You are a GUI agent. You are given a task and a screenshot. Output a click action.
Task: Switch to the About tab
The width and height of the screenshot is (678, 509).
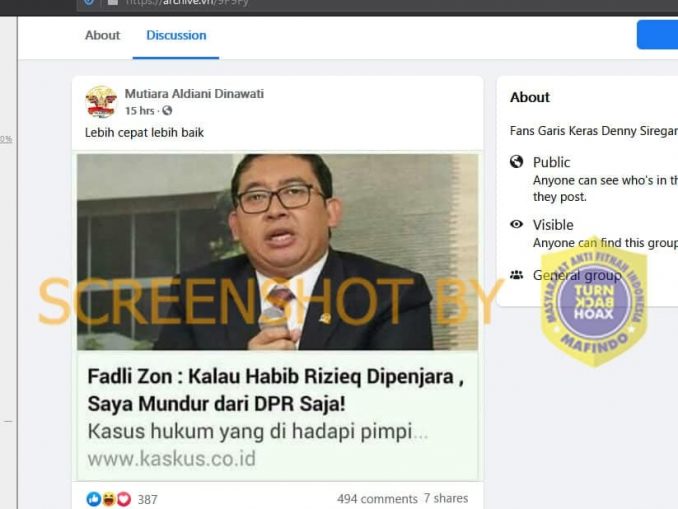tap(102, 35)
